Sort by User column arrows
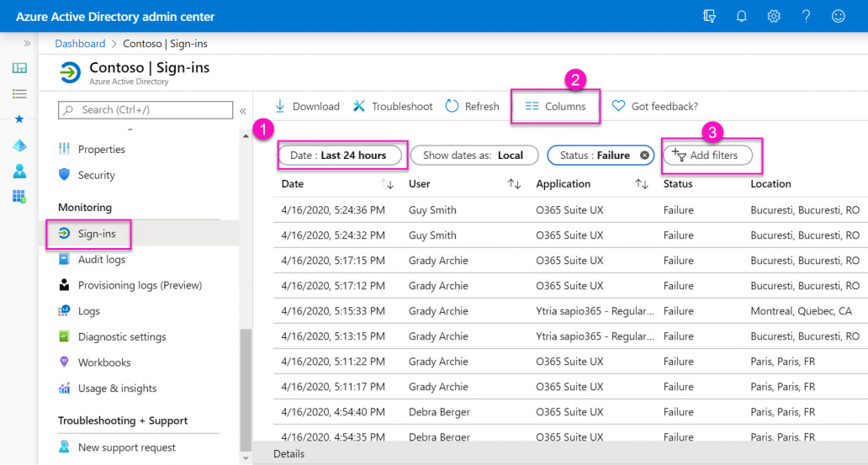868x465 pixels. point(514,184)
